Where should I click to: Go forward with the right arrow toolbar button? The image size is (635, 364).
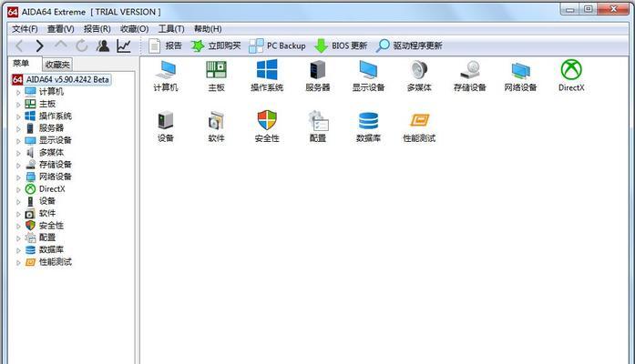39,45
